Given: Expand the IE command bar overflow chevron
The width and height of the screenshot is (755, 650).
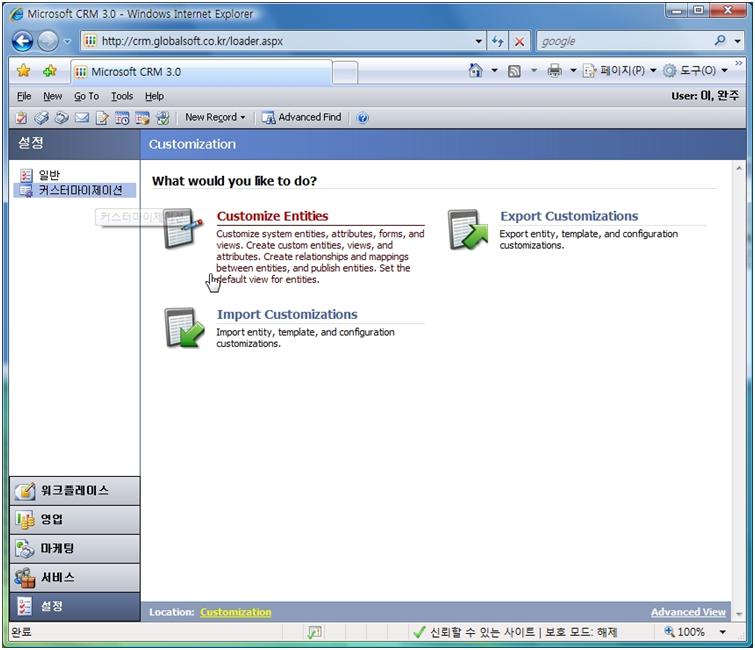Looking at the screenshot, I should pyautogui.click(x=739, y=63).
